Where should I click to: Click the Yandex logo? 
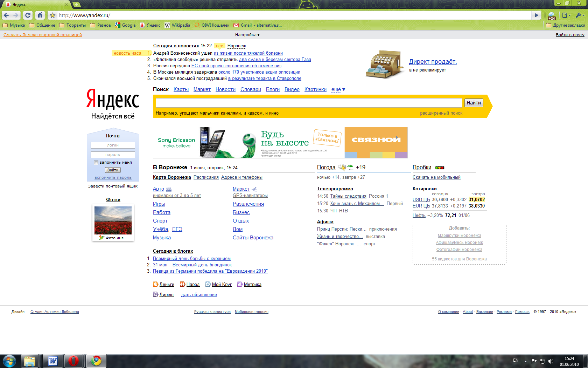(113, 99)
